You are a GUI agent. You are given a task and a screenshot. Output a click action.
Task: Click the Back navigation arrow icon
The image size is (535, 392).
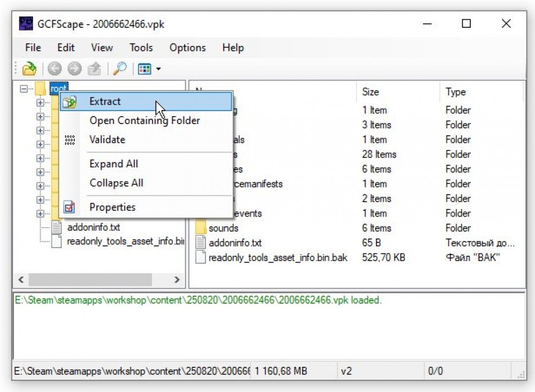tap(54, 68)
